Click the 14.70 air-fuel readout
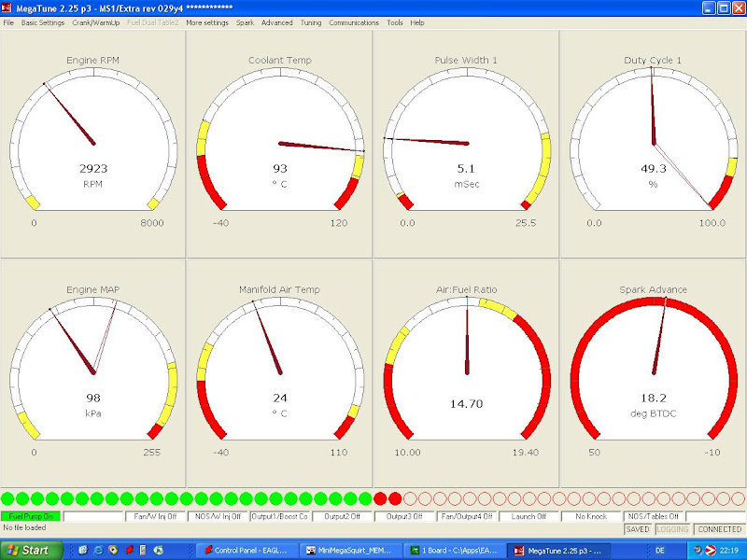Viewport: 747px width, 560px height. (466, 404)
